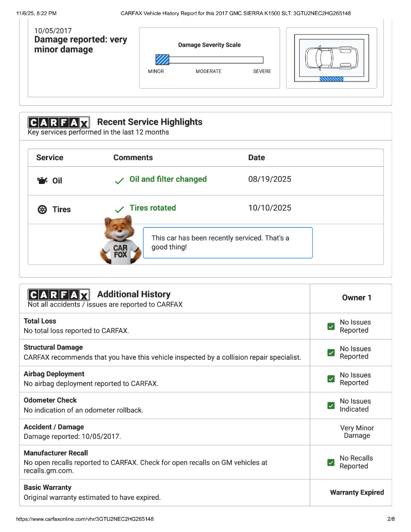Click the Tires rotated link
This screenshot has width=411, height=532.
click(x=152, y=208)
